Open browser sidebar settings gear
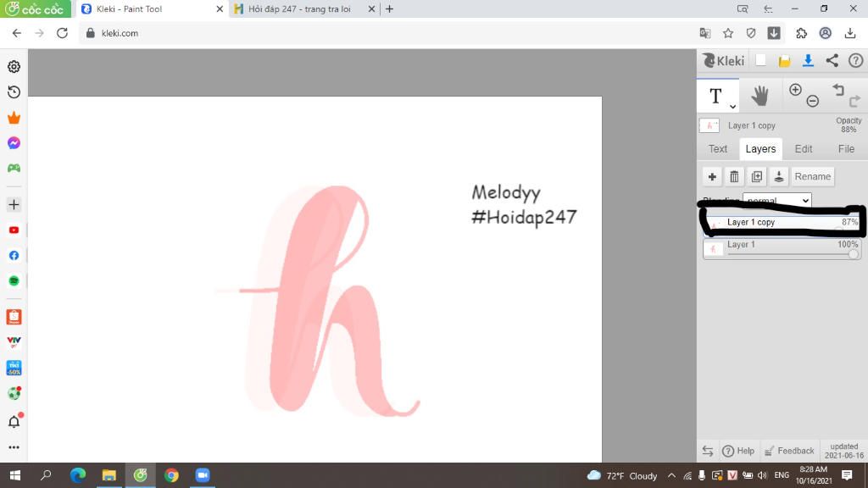Image resolution: width=868 pixels, height=488 pixels. 14,67
